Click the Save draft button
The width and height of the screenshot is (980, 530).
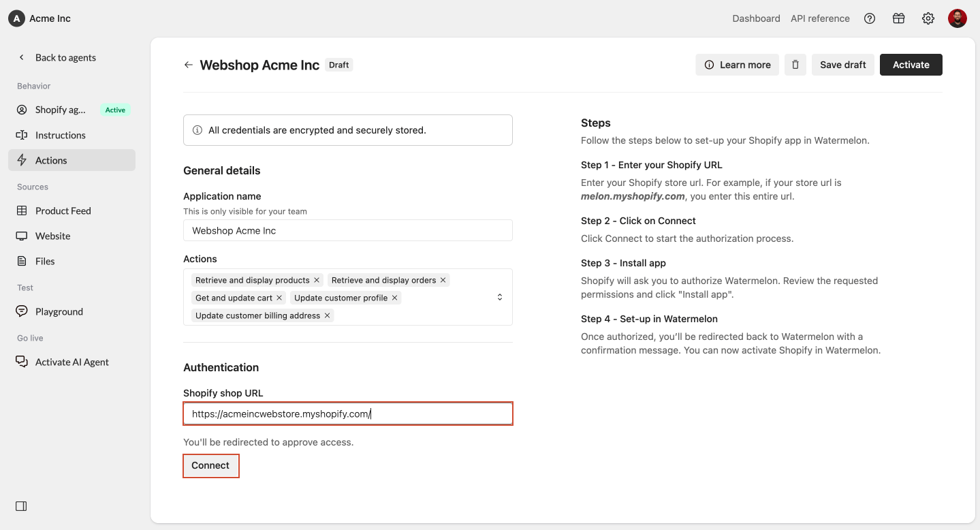[843, 65]
